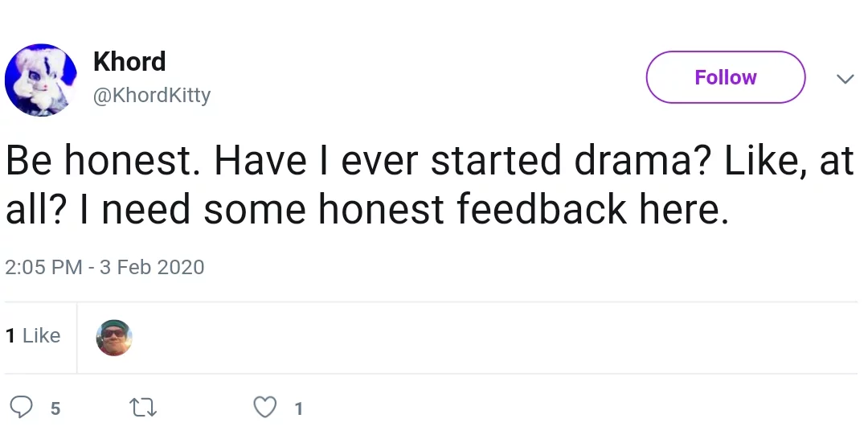Like the tweet with the heart icon

264,407
